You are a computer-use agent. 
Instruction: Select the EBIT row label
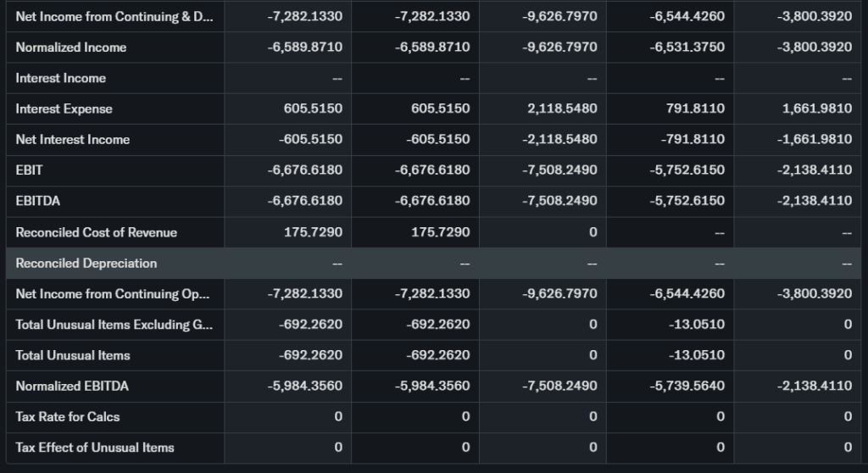coord(30,170)
